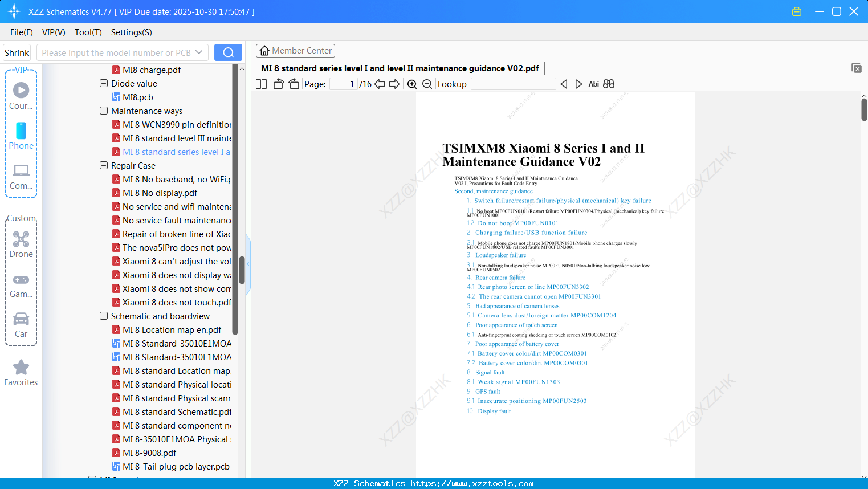
Task: Collapse the Schematic and boardview node
Action: coord(104,316)
